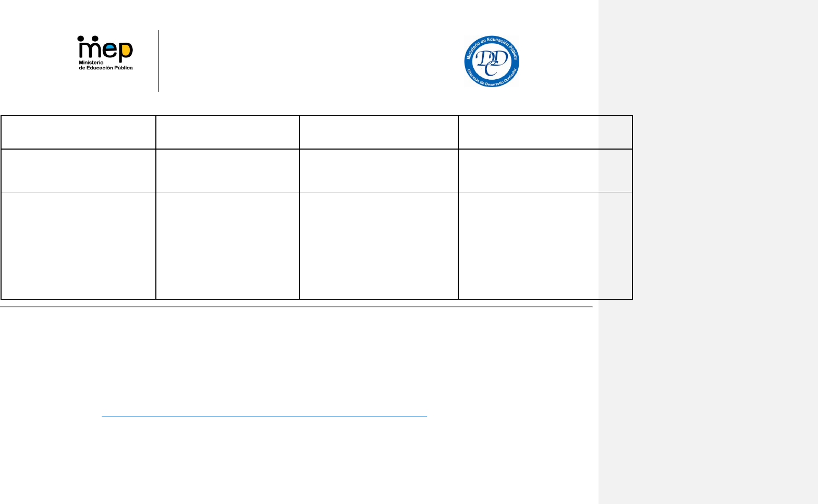Screen dimensions: 818x504
Task: Place cursor in middle row, fourth column cell
Action: coord(545,170)
